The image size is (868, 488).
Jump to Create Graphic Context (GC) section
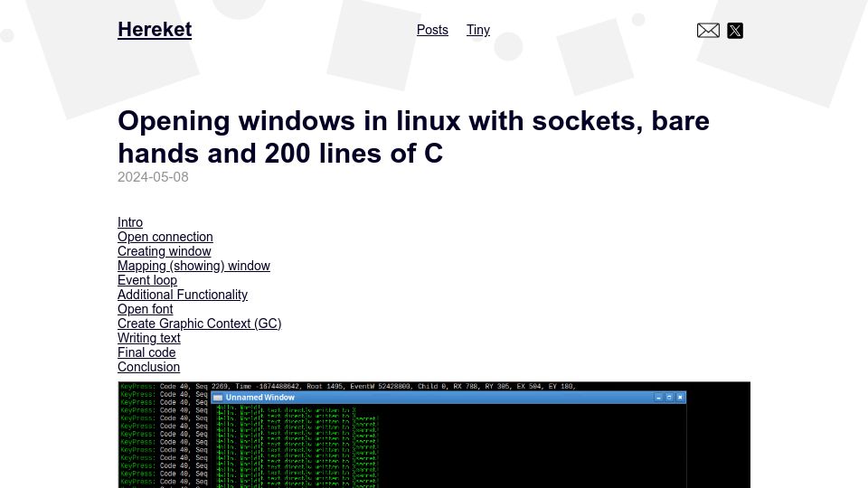[x=199, y=324]
